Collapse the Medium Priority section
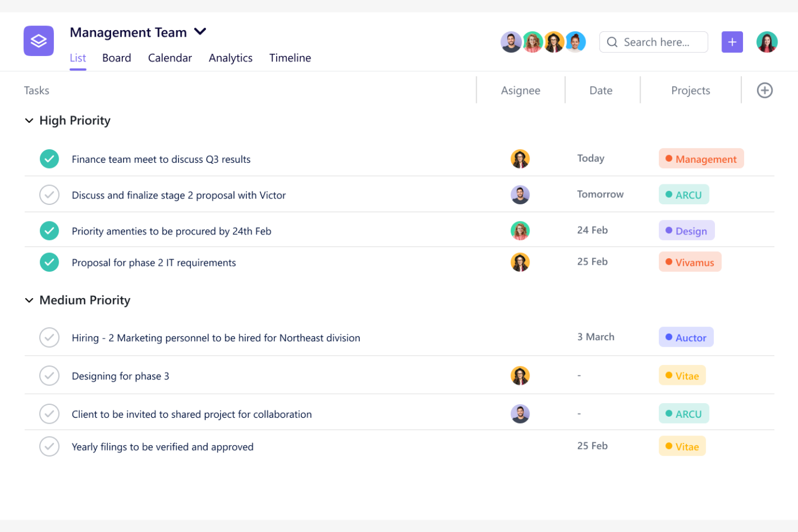The height and width of the screenshot is (532, 798). click(x=29, y=300)
